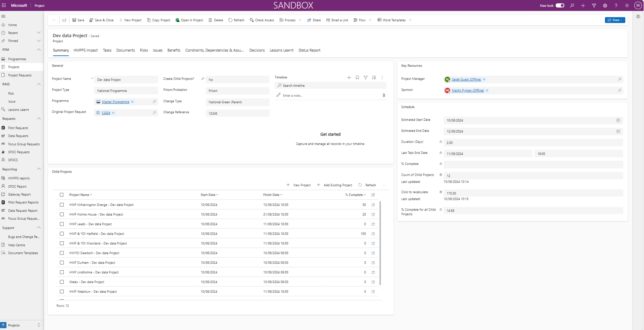Check HMP & YOI Hatfield row checkbox
The image size is (644, 330).
click(61, 234)
